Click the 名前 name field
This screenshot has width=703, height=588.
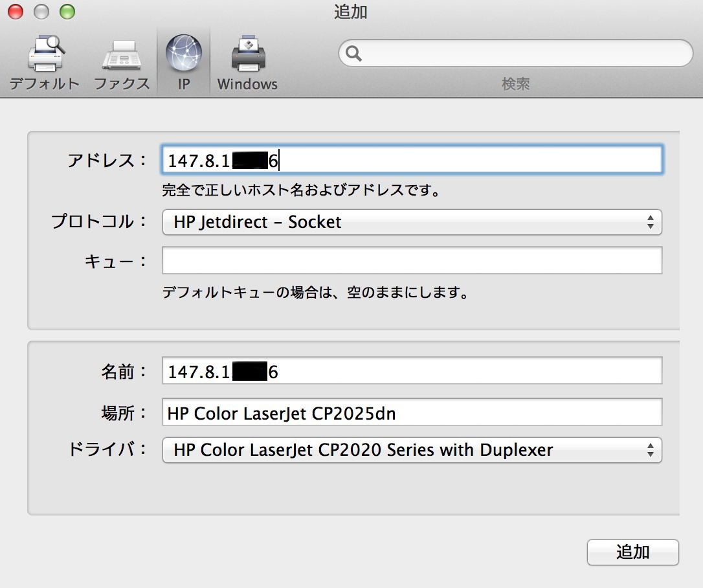(412, 371)
